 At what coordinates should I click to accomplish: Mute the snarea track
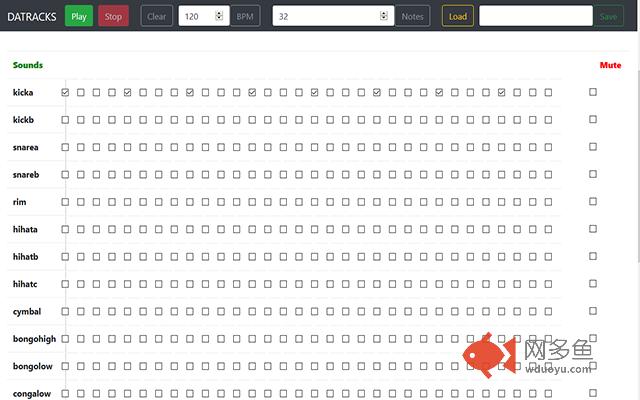[x=593, y=147]
